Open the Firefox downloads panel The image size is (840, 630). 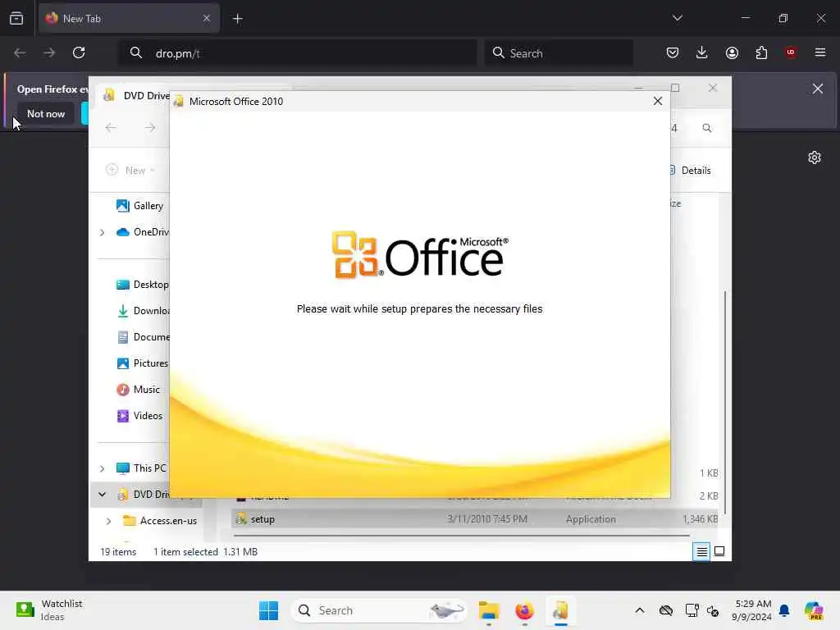pos(702,52)
